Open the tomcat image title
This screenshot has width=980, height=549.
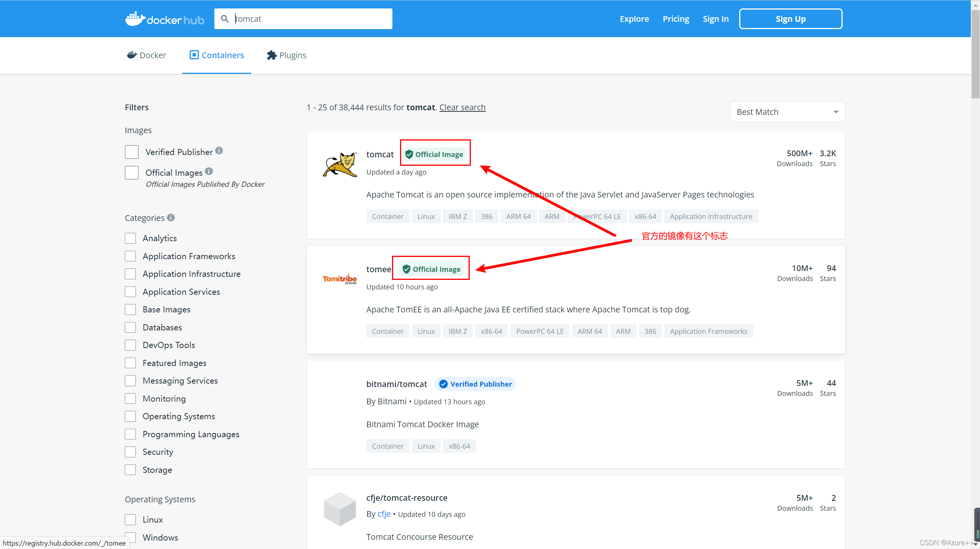(380, 154)
